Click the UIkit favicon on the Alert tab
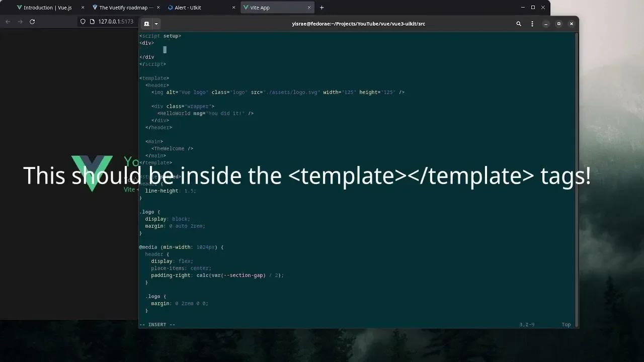644x362 pixels. point(171,7)
